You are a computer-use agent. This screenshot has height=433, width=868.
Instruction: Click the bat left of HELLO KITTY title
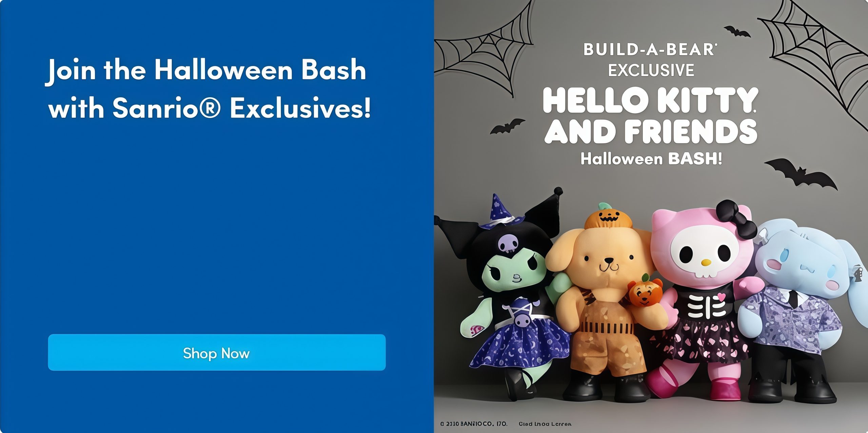coord(507,126)
